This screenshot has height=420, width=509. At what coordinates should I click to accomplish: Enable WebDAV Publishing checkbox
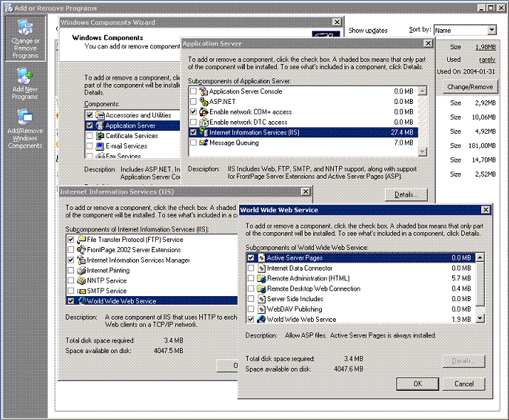(251, 309)
